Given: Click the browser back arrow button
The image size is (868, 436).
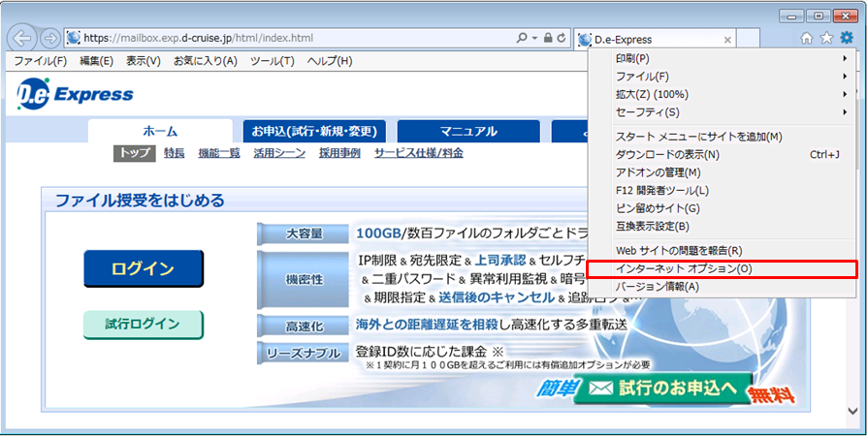Looking at the screenshot, I should [22, 39].
